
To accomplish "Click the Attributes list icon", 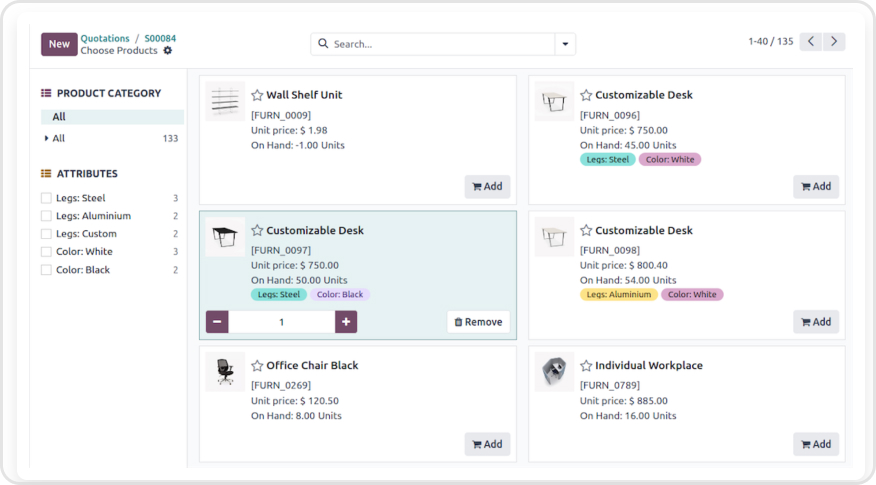I will coord(46,174).
